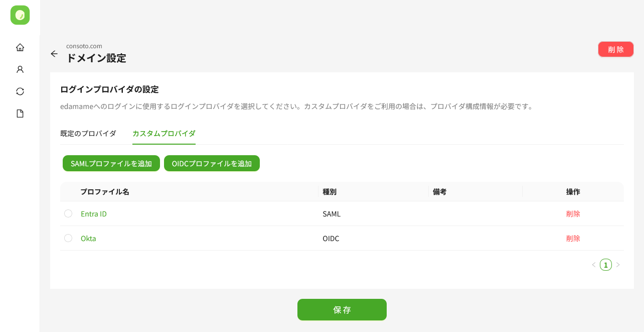This screenshot has width=644, height=332.
Task: Click page number 1 in pagination
Action: (606, 265)
